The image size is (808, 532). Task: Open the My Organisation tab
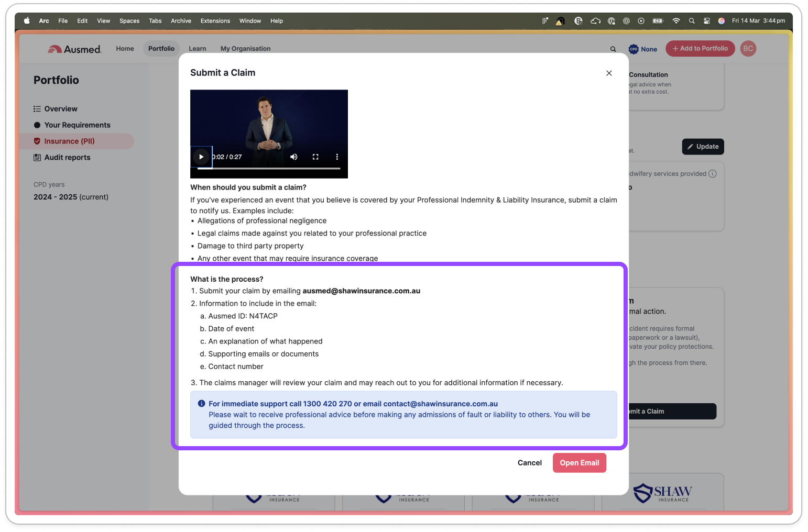[246, 49]
